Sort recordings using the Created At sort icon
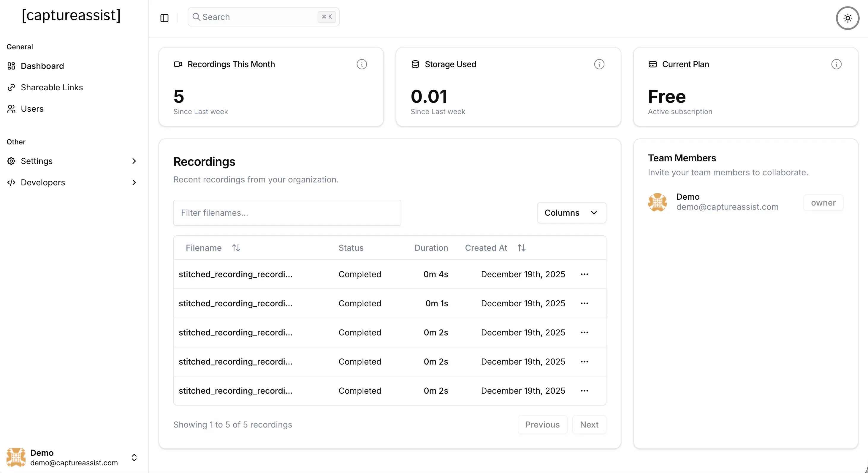 click(x=521, y=247)
